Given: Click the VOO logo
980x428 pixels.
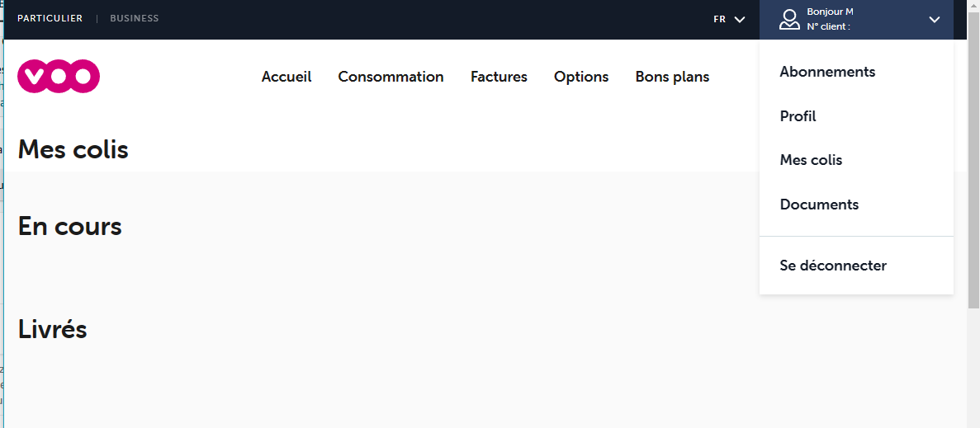Looking at the screenshot, I should pos(59,76).
